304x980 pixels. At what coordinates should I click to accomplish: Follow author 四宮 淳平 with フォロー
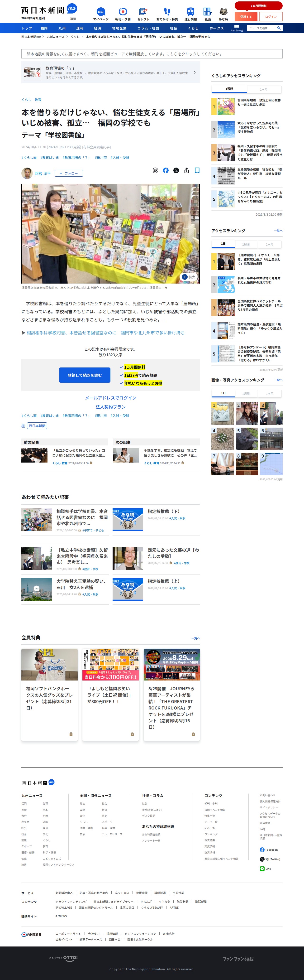(x=69, y=173)
